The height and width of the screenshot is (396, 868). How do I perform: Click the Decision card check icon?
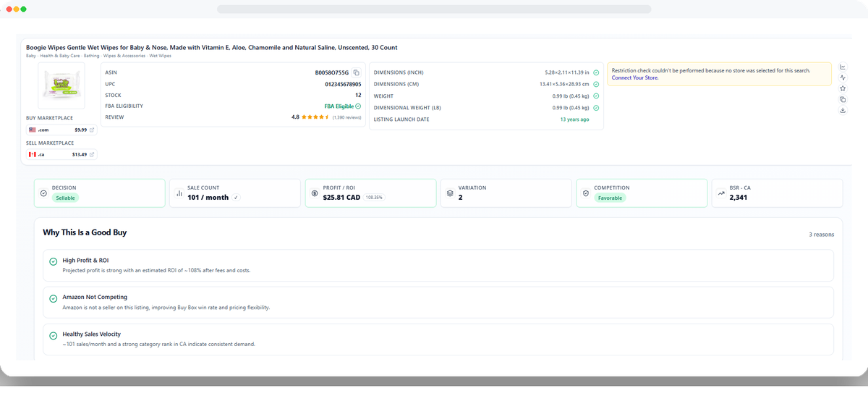(x=43, y=193)
